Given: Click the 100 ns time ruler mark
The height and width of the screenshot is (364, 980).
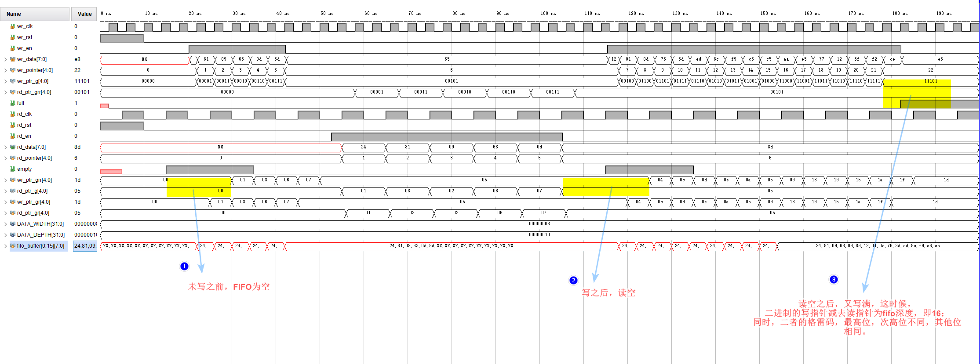Looking at the screenshot, I should tap(548, 14).
